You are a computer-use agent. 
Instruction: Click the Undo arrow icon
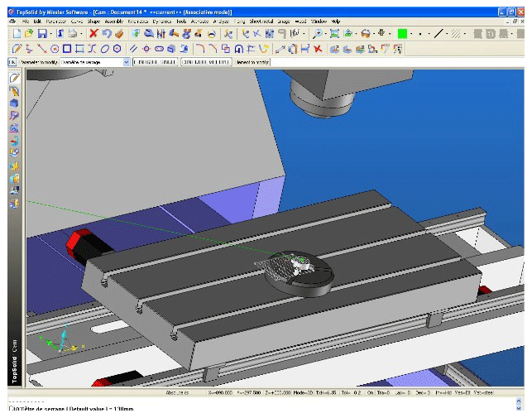pos(107,34)
